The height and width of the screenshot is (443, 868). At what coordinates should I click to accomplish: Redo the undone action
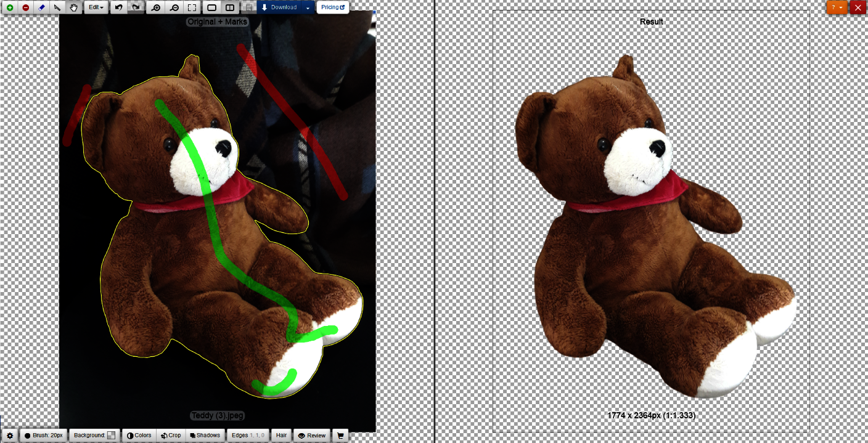pos(134,7)
